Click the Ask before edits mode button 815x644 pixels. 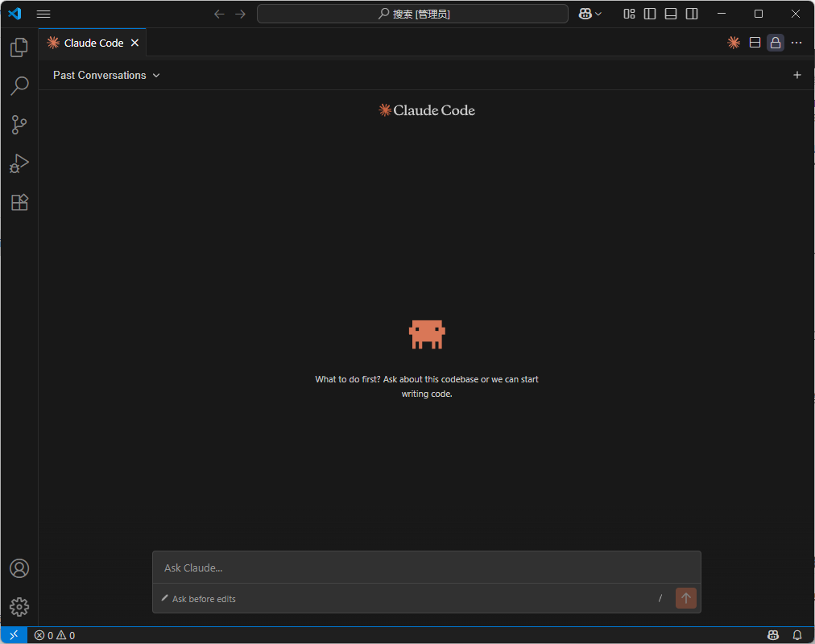point(198,599)
